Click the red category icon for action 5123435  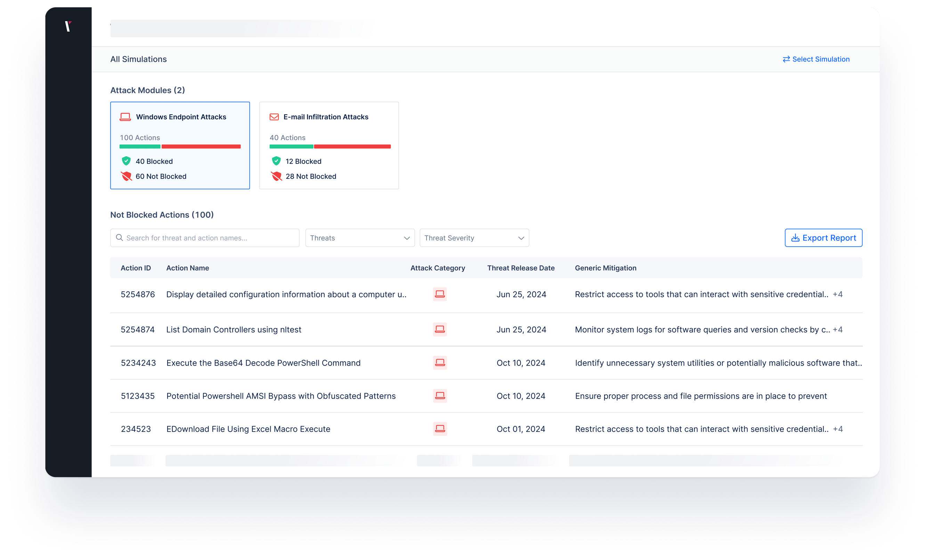[440, 396]
